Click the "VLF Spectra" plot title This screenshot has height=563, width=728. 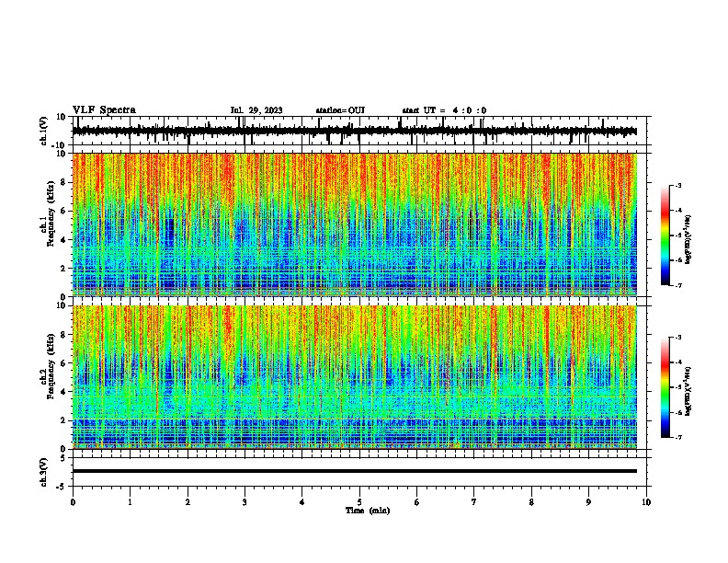104,110
